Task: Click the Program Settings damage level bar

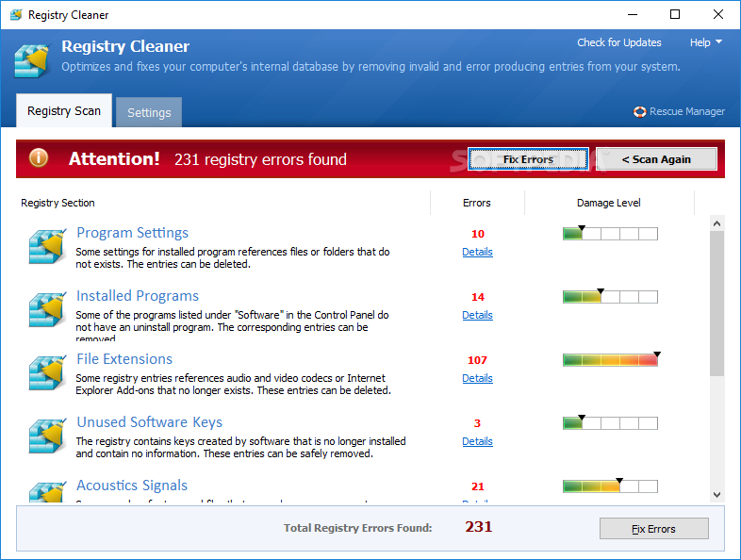Action: 610,234
